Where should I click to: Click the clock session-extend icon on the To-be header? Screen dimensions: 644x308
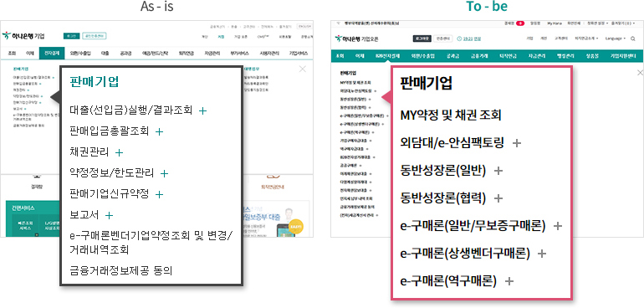(459, 38)
